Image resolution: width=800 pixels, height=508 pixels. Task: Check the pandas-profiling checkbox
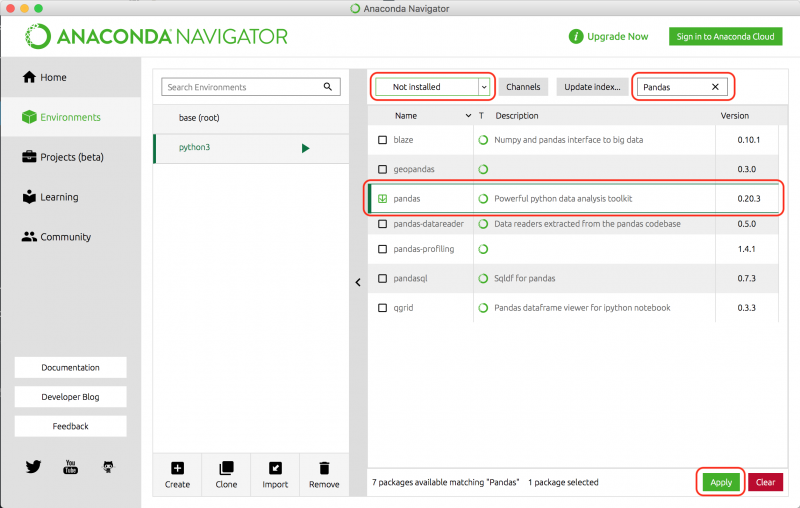(382, 249)
